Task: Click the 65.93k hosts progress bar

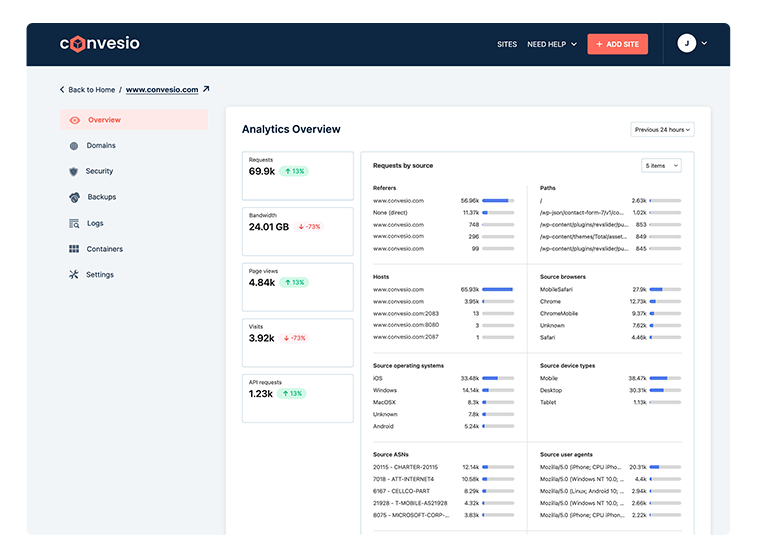Action: pyautogui.click(x=498, y=290)
